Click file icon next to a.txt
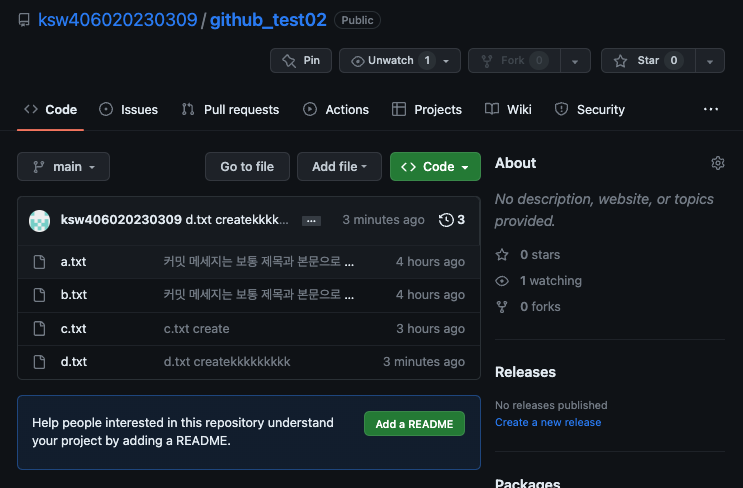The image size is (743, 488). tap(39, 262)
